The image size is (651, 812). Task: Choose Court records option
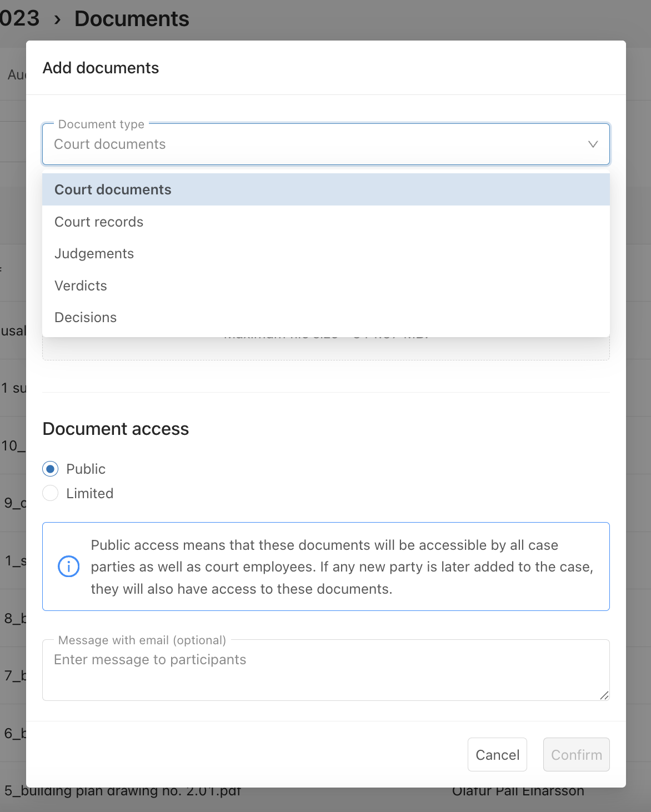[326, 222]
